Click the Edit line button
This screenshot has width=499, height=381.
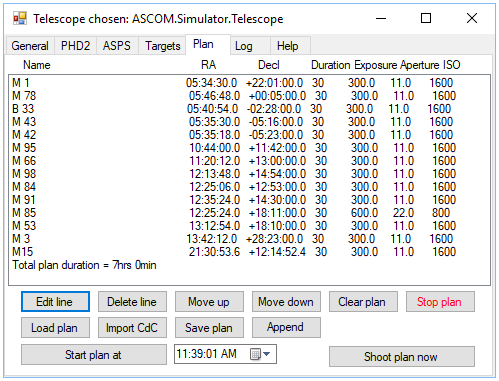pyautogui.click(x=55, y=302)
